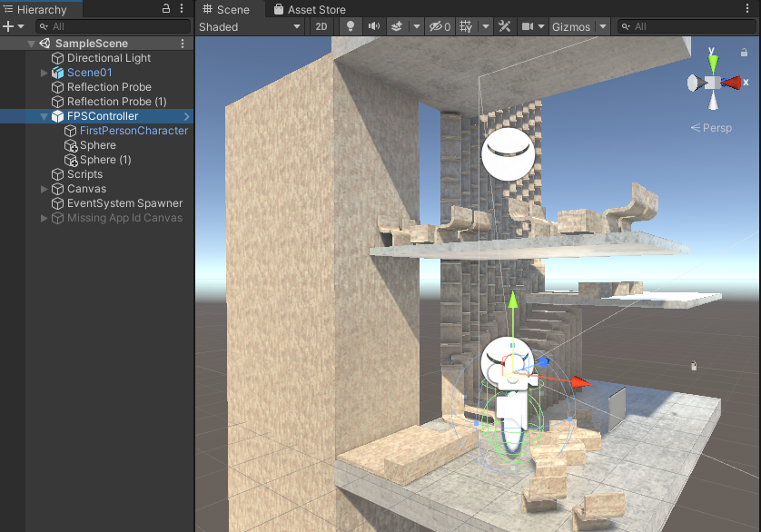
Task: Select the Scene tab
Action: tap(226, 9)
